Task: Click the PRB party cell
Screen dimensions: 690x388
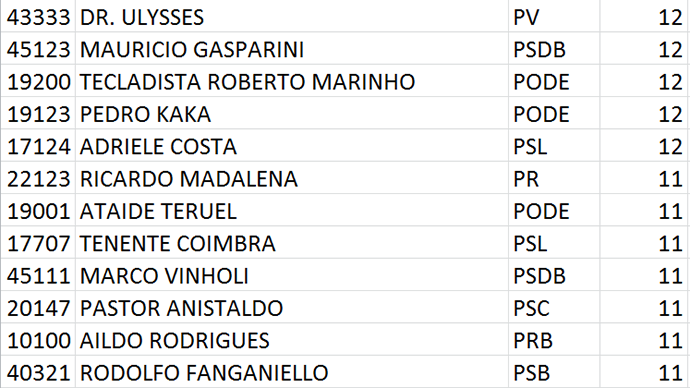Action: click(554, 340)
